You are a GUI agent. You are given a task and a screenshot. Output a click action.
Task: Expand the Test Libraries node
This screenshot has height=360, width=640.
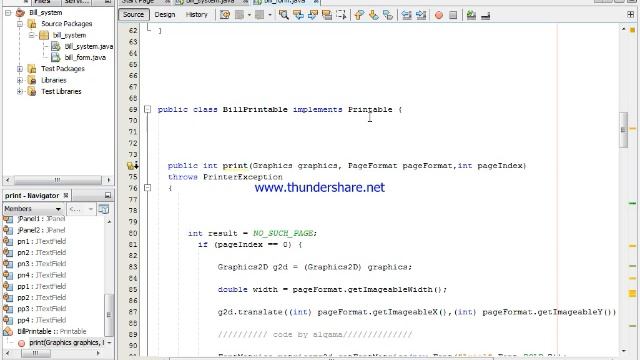[x=20, y=91]
